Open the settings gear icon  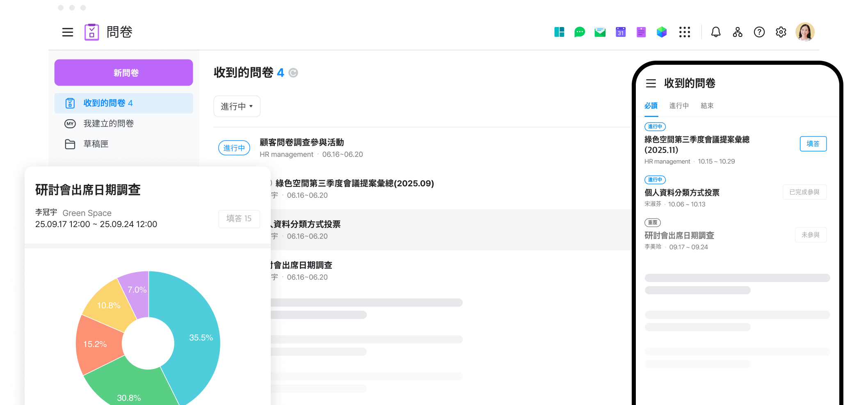781,32
